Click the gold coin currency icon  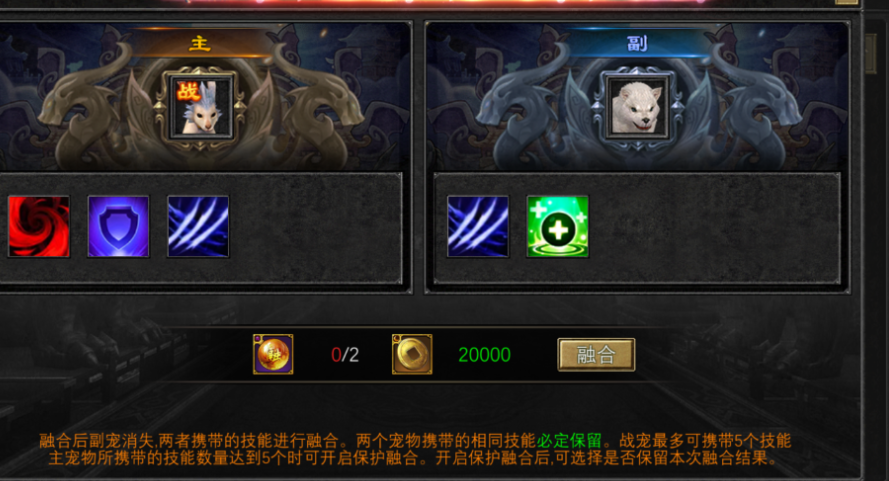(412, 354)
